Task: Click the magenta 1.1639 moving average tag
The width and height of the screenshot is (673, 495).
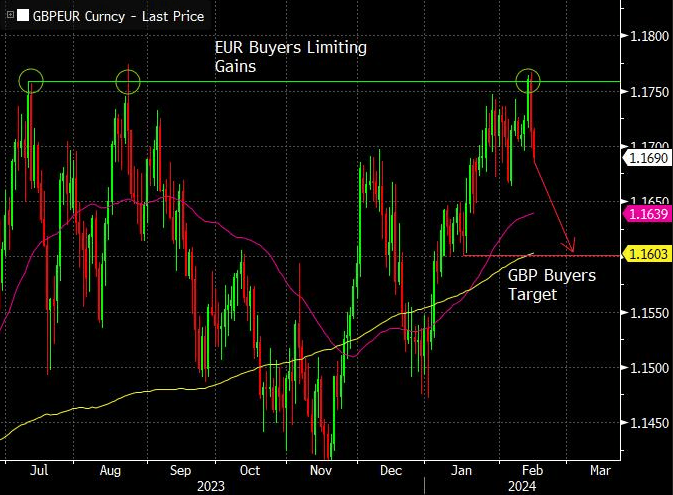Action: tap(642, 214)
